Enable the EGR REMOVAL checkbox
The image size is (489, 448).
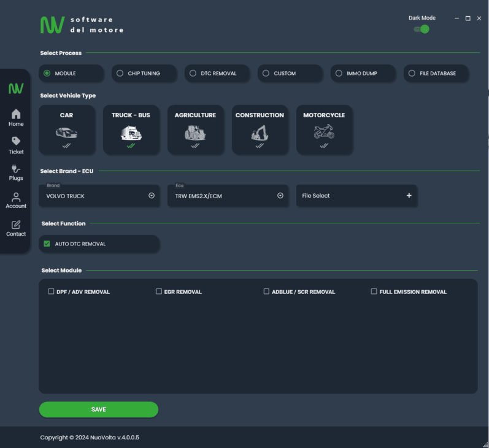159,292
